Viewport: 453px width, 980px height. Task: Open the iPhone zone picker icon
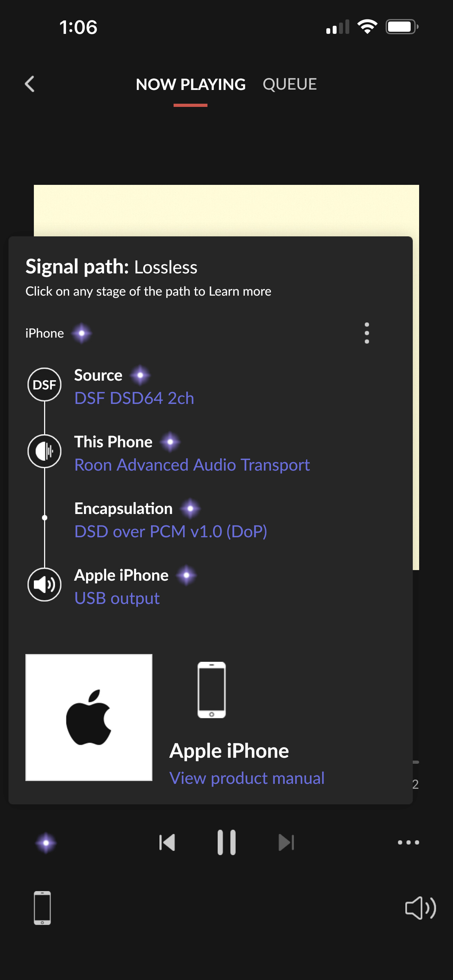pos(42,908)
